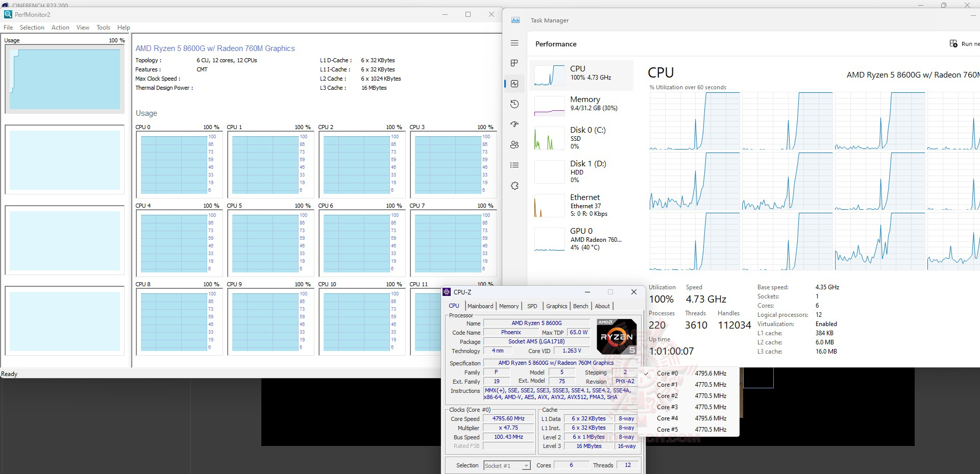The height and width of the screenshot is (474, 980).
Task: Choose Core #5 from the core menu
Action: pos(689,430)
